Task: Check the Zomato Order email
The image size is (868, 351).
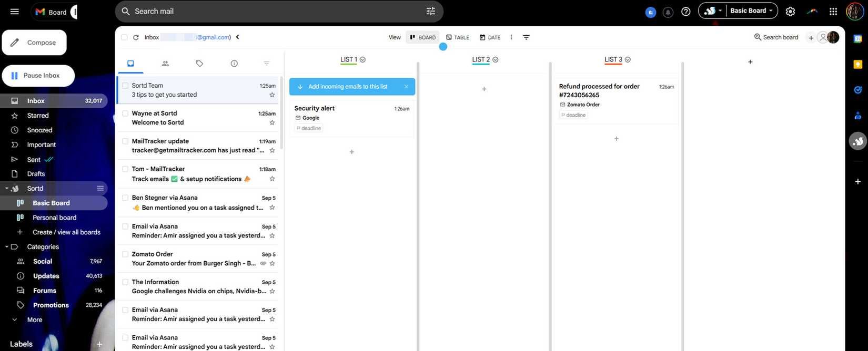Action: pyautogui.click(x=125, y=254)
